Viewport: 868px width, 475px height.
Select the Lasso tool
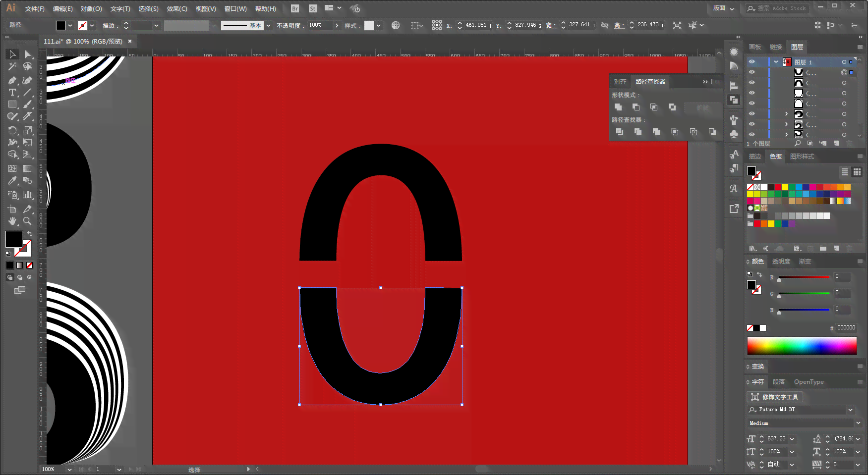coord(28,66)
